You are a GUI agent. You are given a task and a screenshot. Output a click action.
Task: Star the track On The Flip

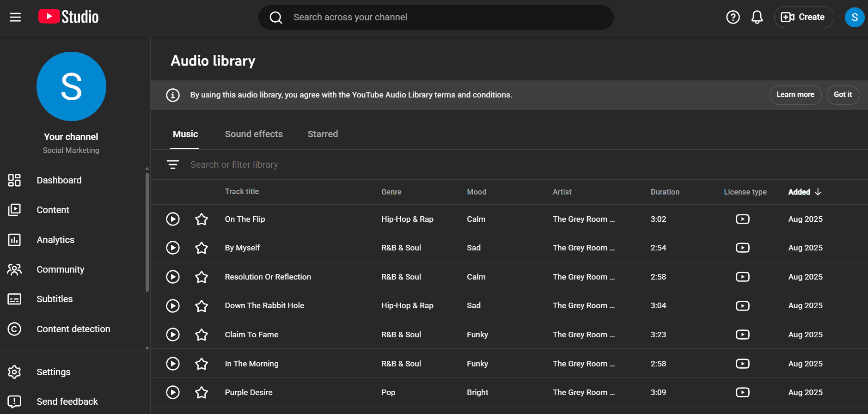202,219
